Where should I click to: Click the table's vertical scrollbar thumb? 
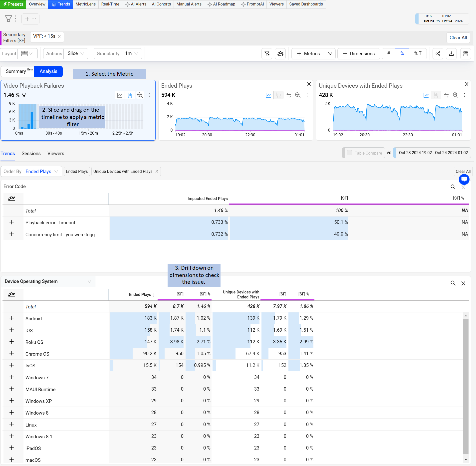coord(466,385)
